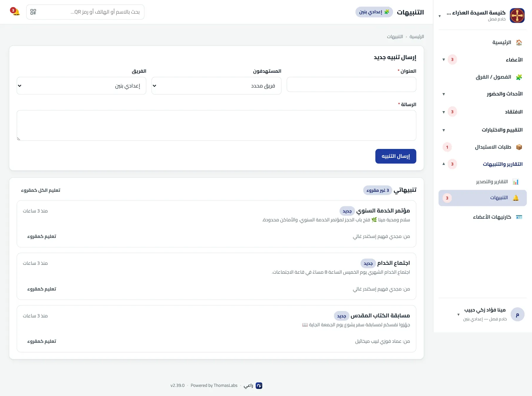Click the مسابقة الكتاب المقدس title

click(x=380, y=316)
